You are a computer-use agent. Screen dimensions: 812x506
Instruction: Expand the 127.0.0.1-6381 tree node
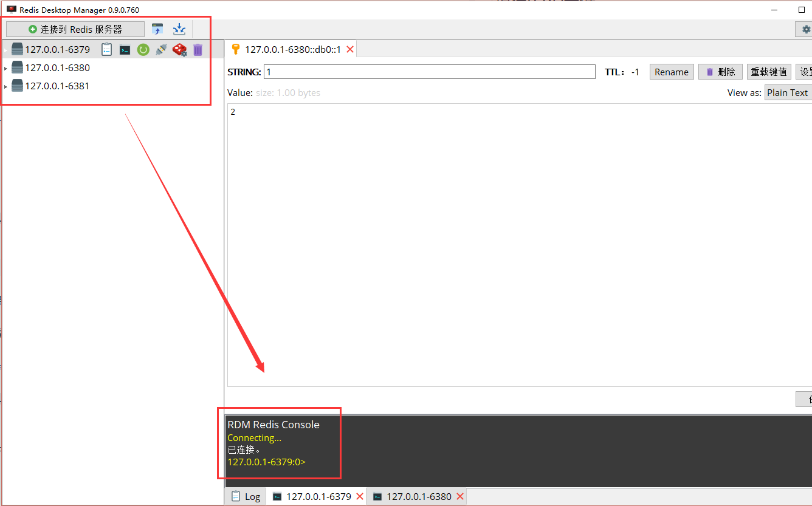(x=6, y=87)
